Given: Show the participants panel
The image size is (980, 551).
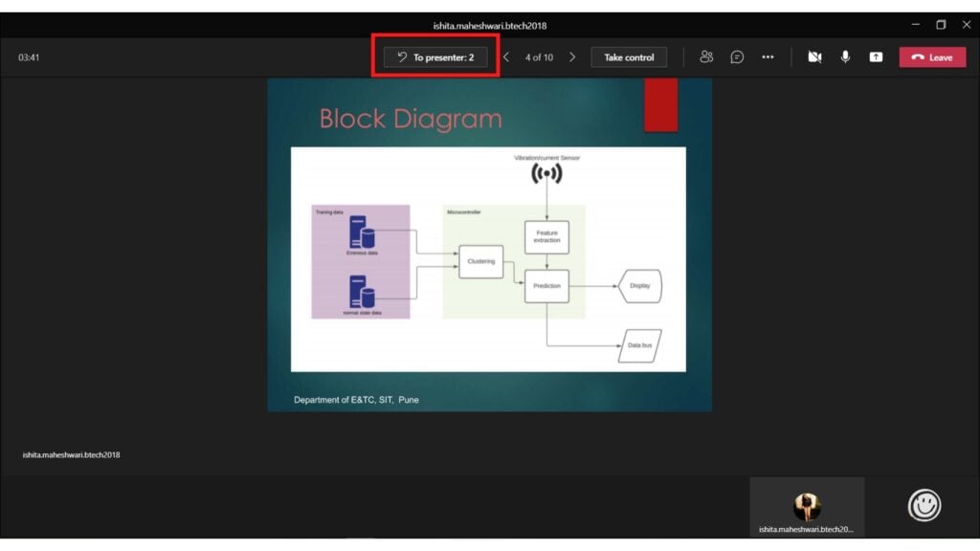Looking at the screenshot, I should [706, 56].
